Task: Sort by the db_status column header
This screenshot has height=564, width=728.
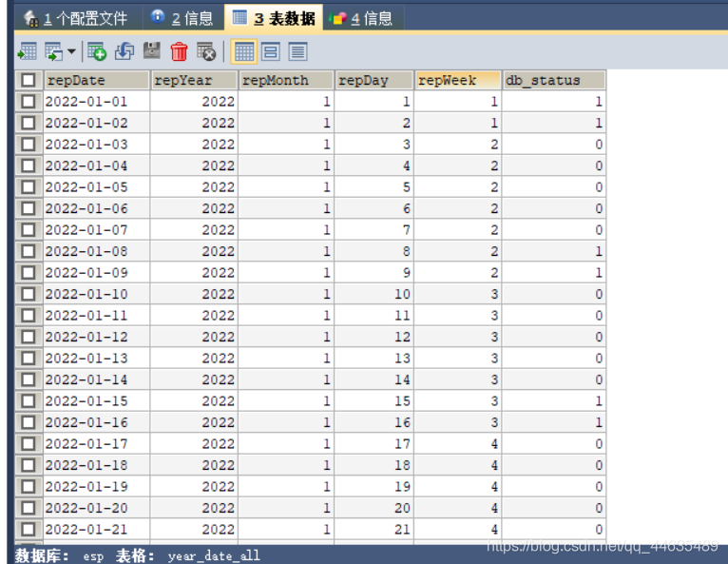Action: (554, 80)
